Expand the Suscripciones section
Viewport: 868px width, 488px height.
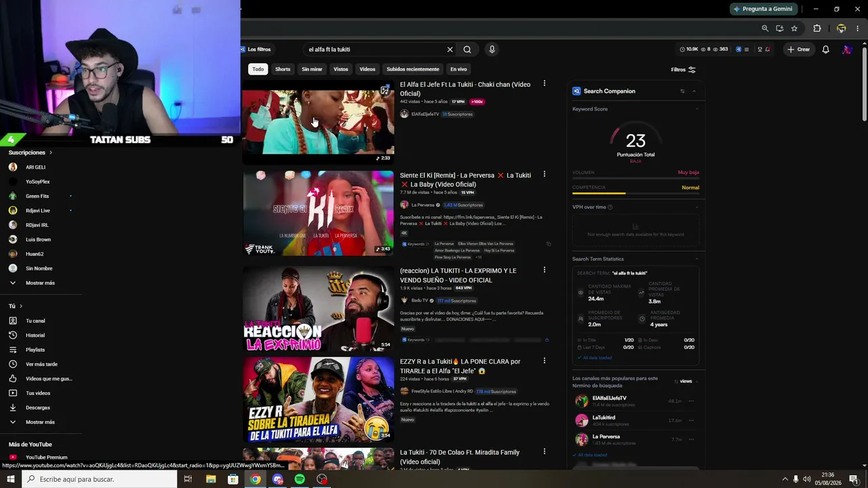point(31,152)
